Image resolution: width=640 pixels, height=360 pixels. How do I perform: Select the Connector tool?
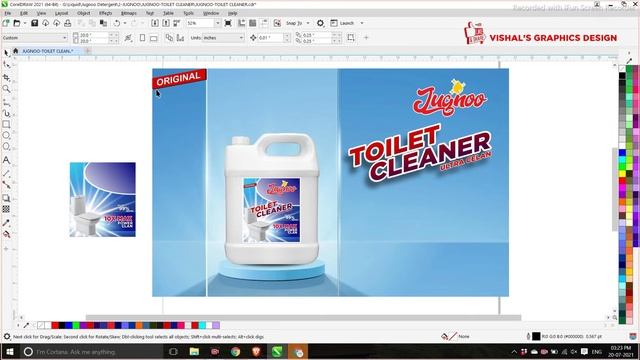click(6, 184)
